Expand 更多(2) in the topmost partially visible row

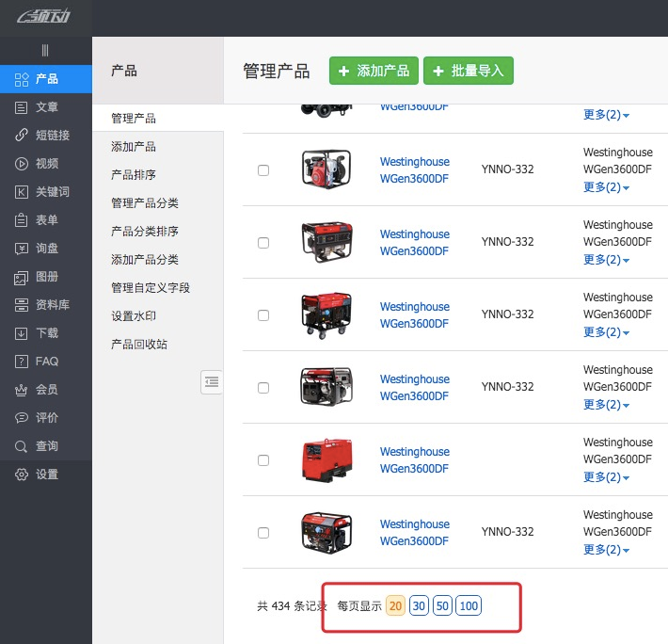607,115
